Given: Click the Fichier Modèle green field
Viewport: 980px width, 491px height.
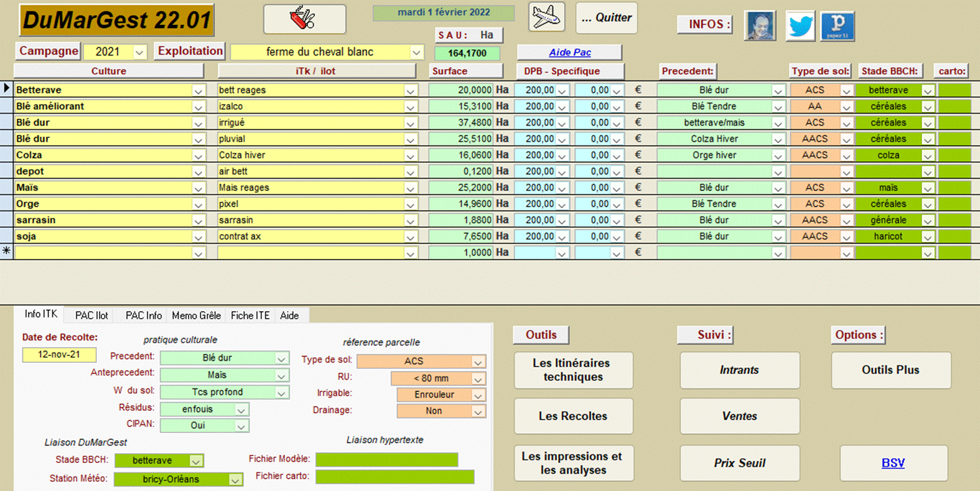Looking at the screenshot, I should point(387,459).
